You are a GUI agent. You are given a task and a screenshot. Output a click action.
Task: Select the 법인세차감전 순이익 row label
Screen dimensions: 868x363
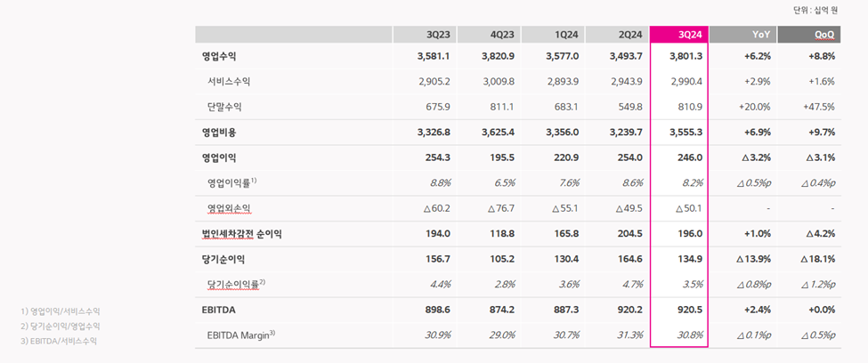point(242,234)
